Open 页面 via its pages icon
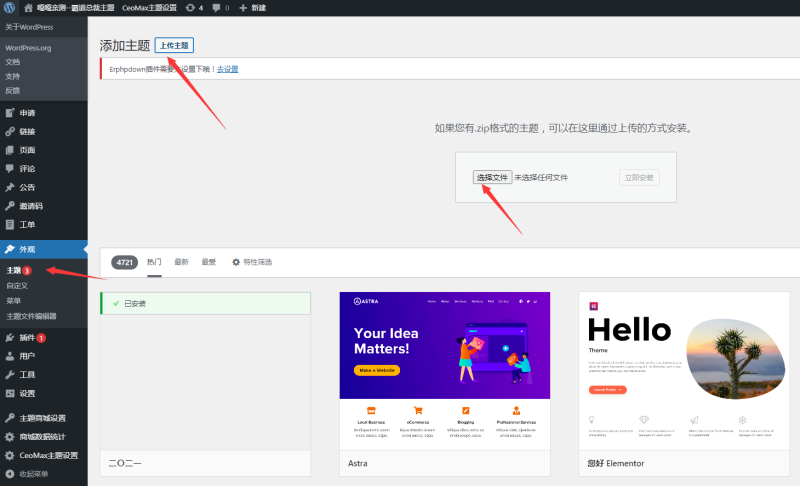 (x=10, y=150)
